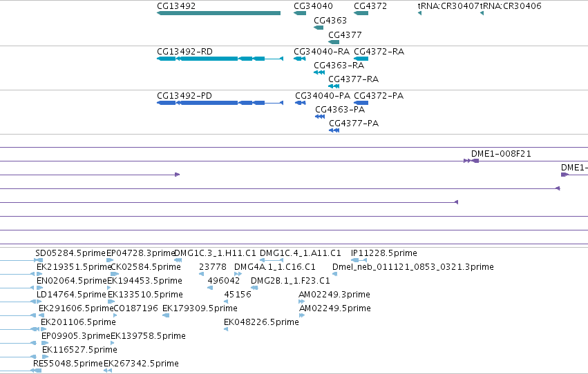588x374 pixels.
Task: Select the CG34040 gene label
Action: pos(313,6)
